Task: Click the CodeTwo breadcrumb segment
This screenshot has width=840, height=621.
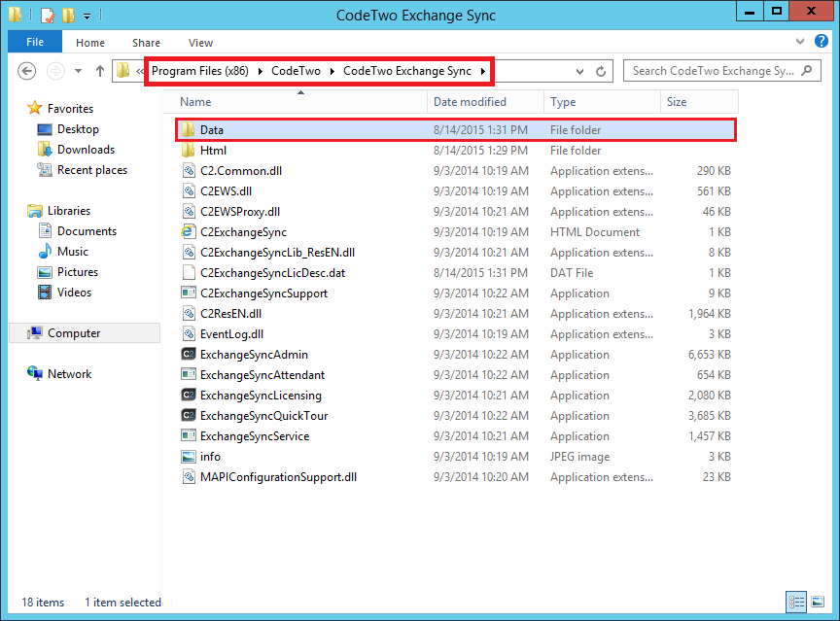Action: (296, 71)
